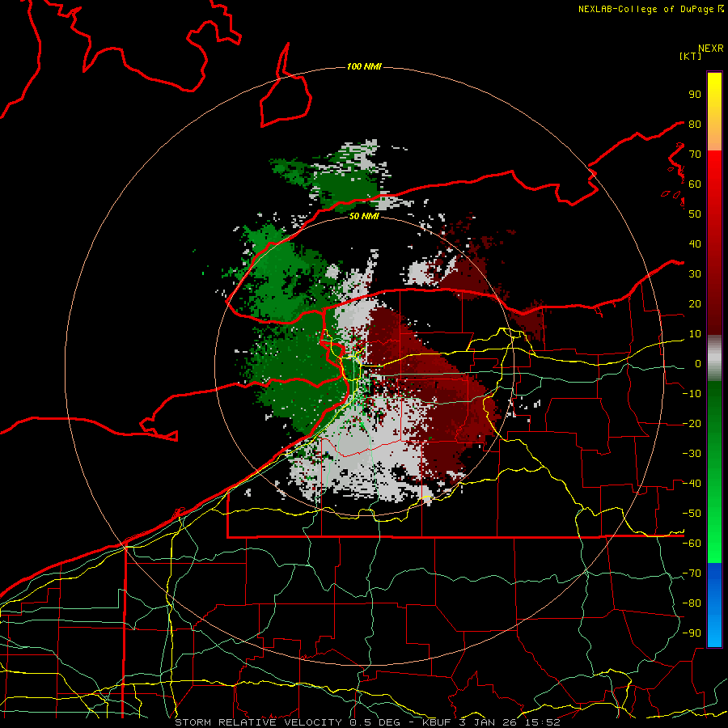This screenshot has height=728, width=728.
Task: Select the gray zero-velocity band of the color bar
Action: tap(714, 358)
